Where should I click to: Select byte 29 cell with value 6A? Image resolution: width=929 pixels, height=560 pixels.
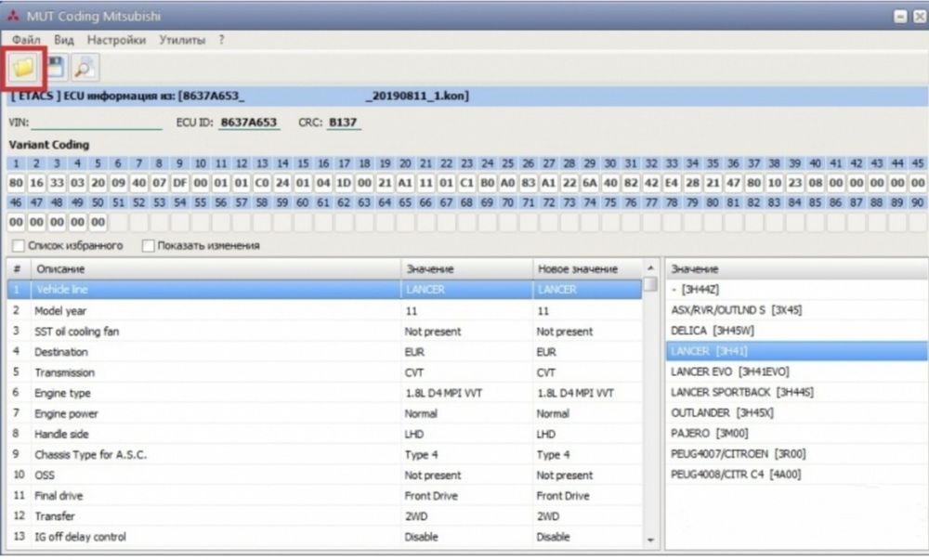(590, 183)
